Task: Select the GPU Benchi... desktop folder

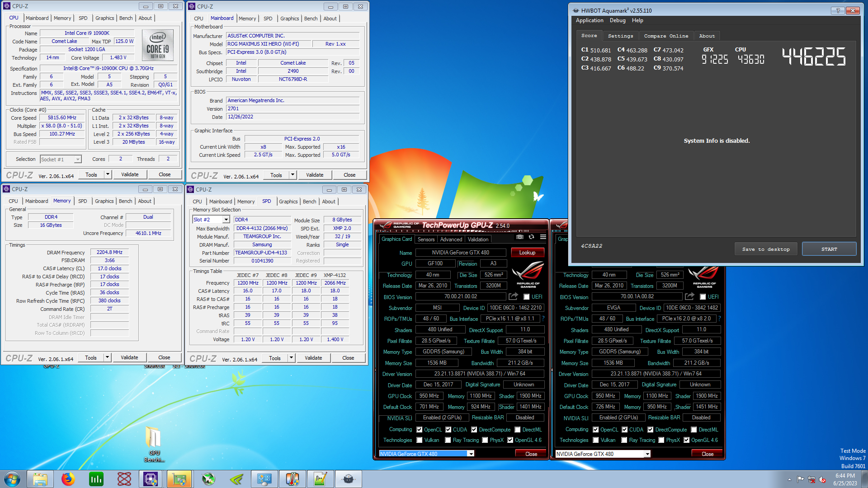Action: pos(154,444)
